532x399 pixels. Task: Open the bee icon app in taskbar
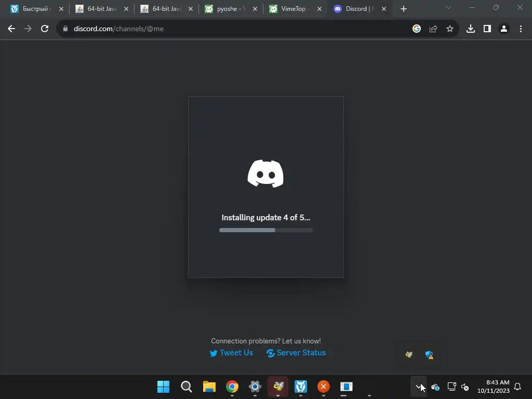278,387
